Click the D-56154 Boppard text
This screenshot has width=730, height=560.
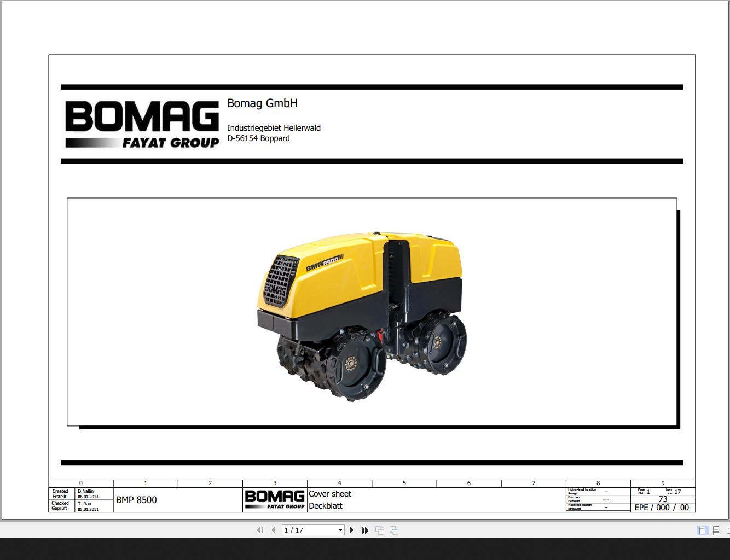click(x=258, y=138)
